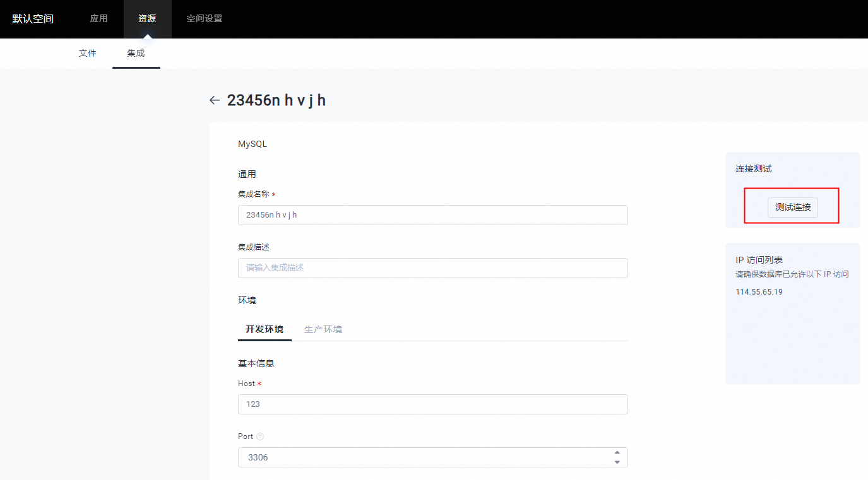
Task: Click the 基本信息 section heading
Action: [x=256, y=363]
